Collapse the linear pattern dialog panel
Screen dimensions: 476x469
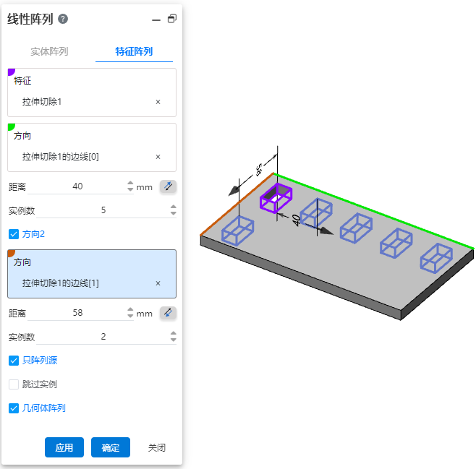tap(156, 20)
